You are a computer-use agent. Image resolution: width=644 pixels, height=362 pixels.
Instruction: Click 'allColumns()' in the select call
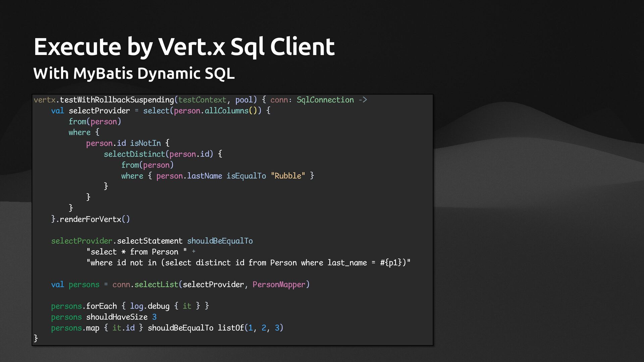[231, 111]
